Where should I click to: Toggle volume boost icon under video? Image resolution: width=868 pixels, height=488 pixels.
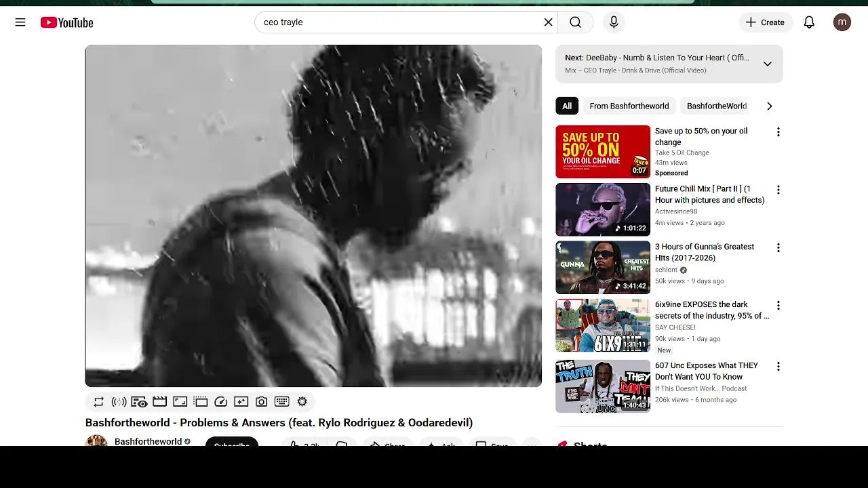[119, 402]
